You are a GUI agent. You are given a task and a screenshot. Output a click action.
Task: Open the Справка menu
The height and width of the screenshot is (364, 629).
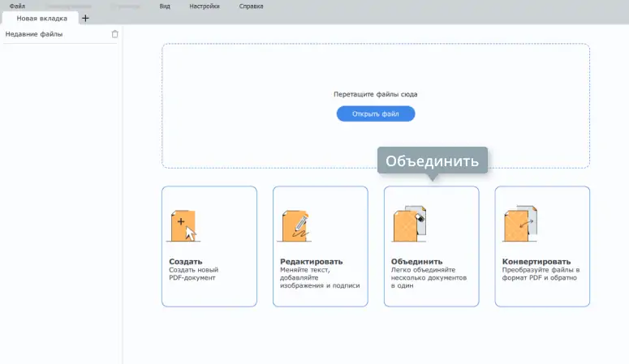tap(251, 6)
